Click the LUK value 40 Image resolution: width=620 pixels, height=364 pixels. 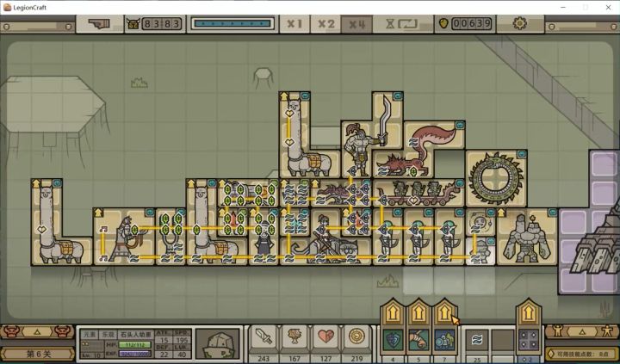pyautogui.click(x=183, y=355)
